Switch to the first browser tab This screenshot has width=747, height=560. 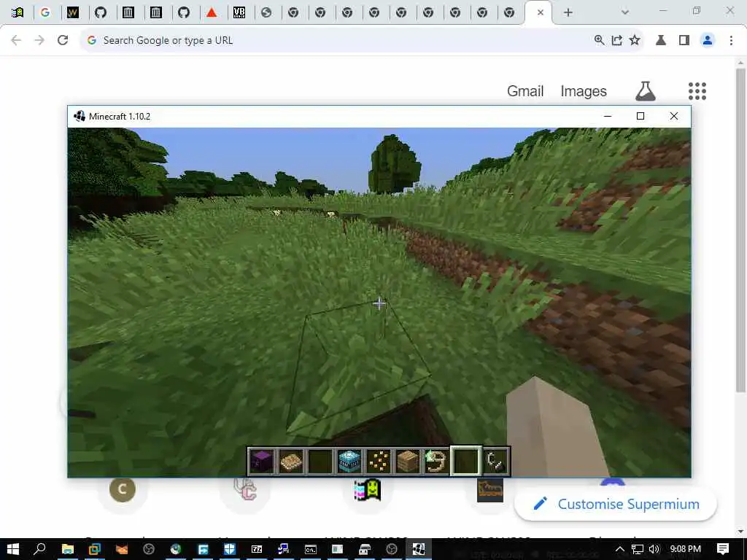click(x=18, y=12)
